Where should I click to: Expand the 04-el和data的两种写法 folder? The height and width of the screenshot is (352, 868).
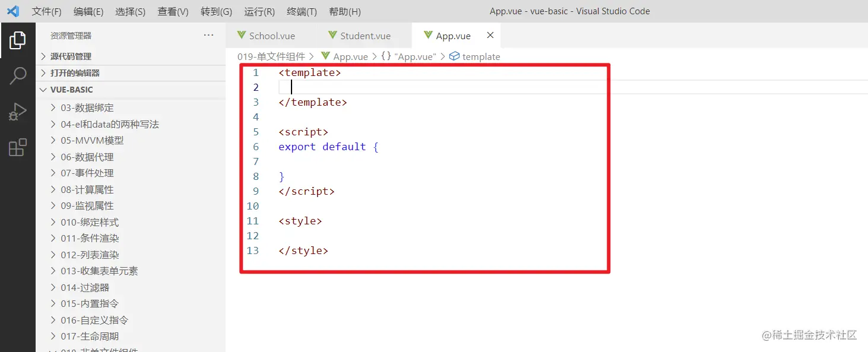pyautogui.click(x=131, y=125)
